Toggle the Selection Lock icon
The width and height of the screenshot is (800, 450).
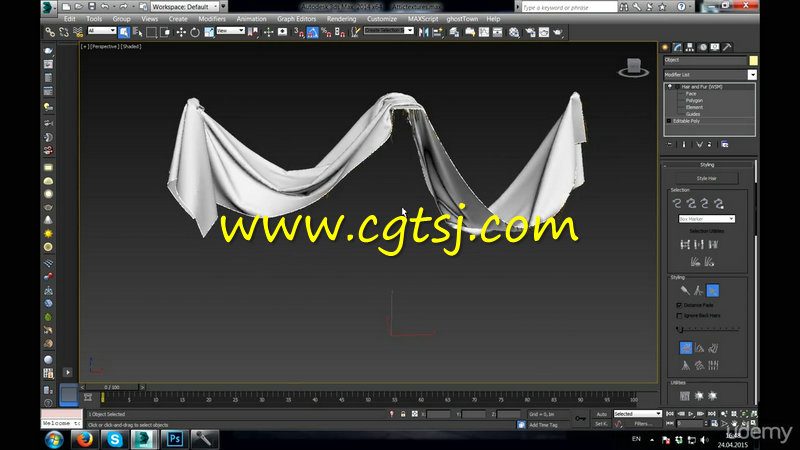403,414
